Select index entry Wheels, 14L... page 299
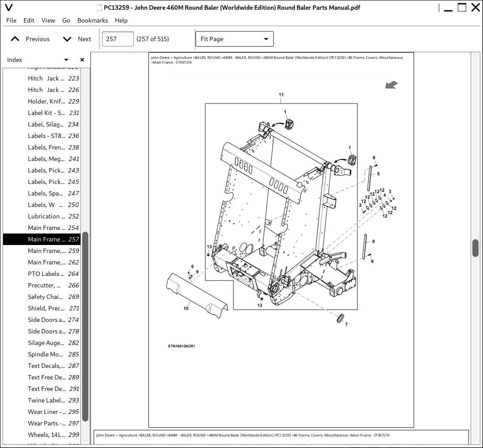The image size is (483, 448). (x=42, y=435)
